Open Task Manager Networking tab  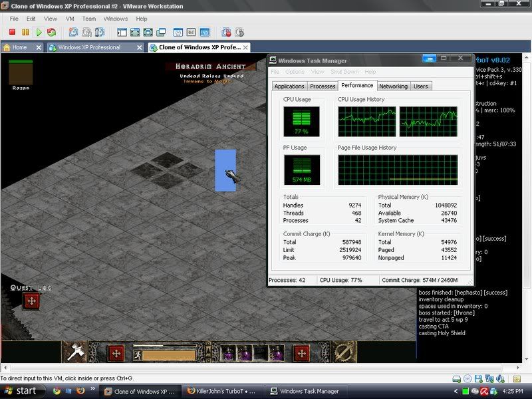click(393, 86)
